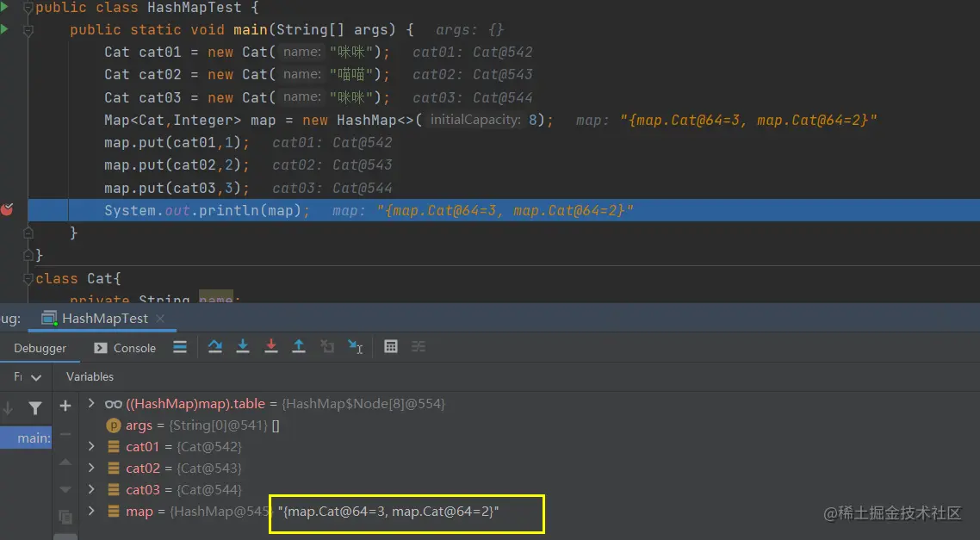This screenshot has height=540, width=980.
Task: Click the frames filter funnel icon
Action: tap(35, 408)
